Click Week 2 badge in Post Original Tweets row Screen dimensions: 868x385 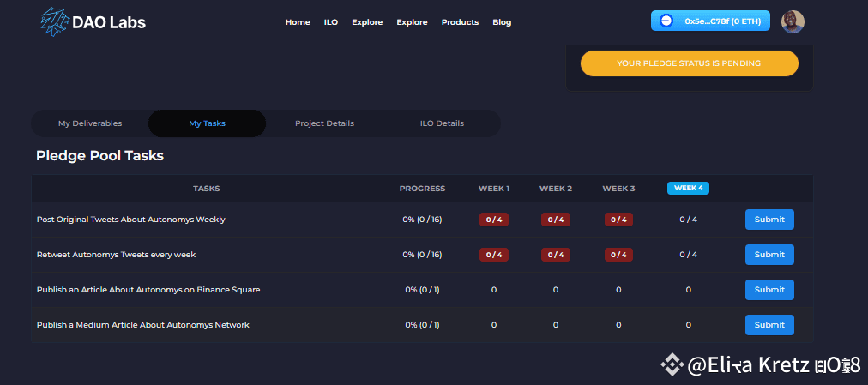coord(556,220)
